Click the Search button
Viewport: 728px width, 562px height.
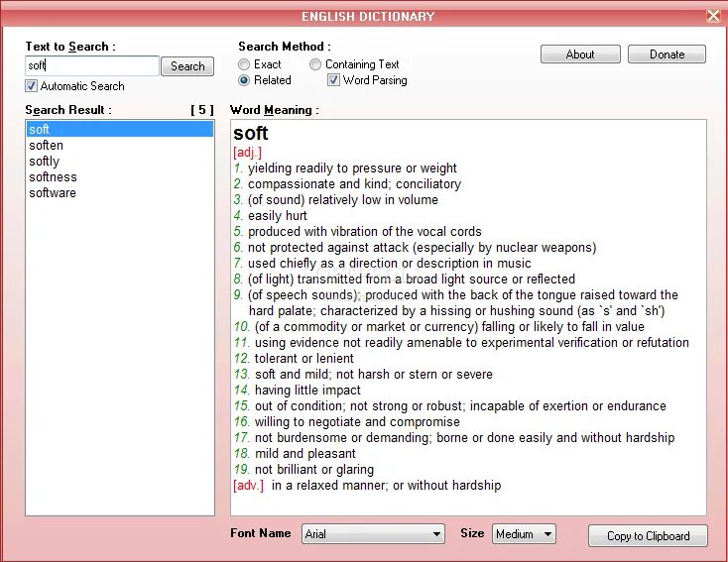pos(187,66)
